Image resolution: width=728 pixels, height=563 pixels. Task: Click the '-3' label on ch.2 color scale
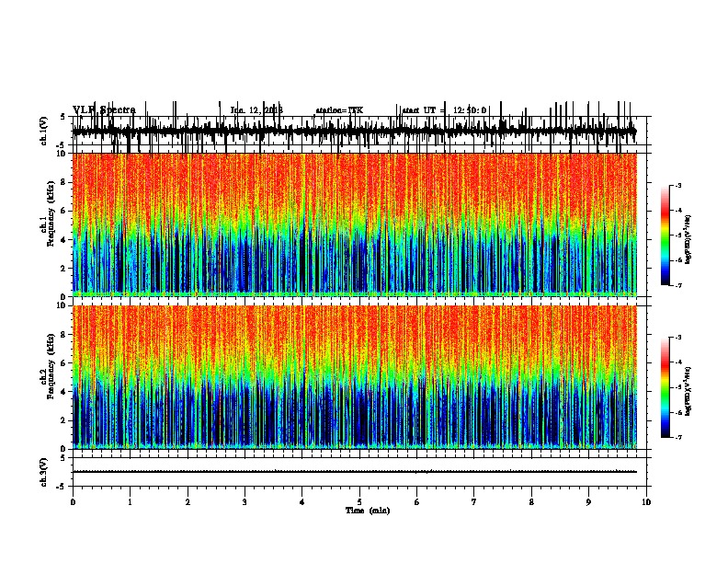tap(677, 338)
